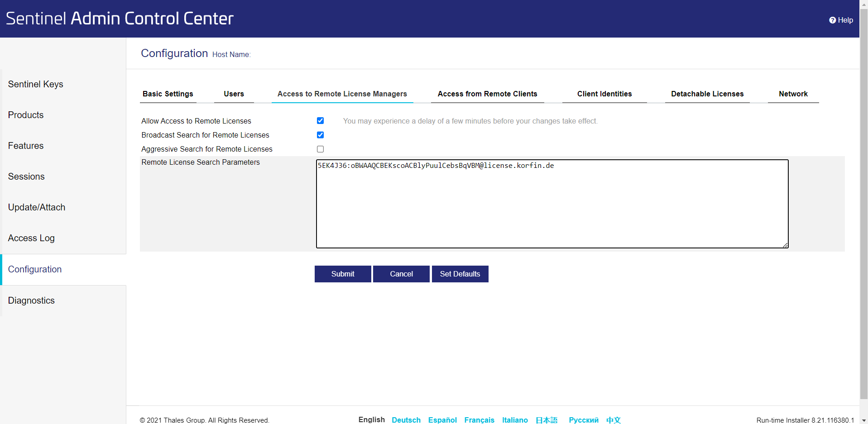The height and width of the screenshot is (424, 868).
Task: Enable Aggressive Search for Remote Licenses checkbox
Action: pyautogui.click(x=320, y=149)
